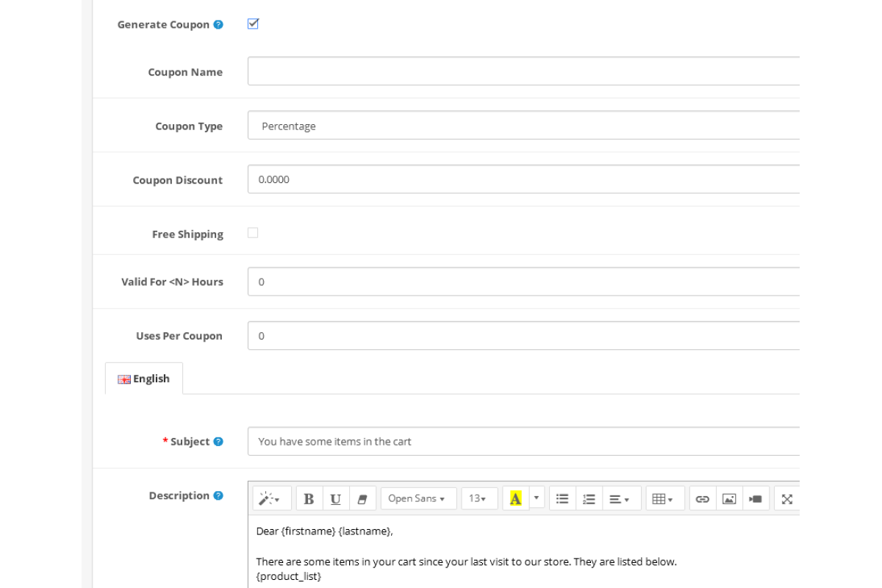Toggle bold formatting in the editor
The width and height of the screenshot is (882, 588).
(309, 498)
